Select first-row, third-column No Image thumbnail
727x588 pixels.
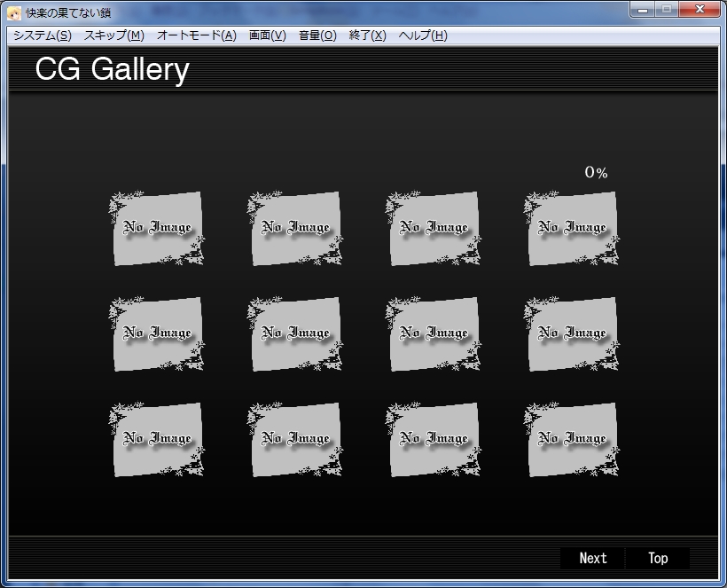pyautogui.click(x=434, y=228)
